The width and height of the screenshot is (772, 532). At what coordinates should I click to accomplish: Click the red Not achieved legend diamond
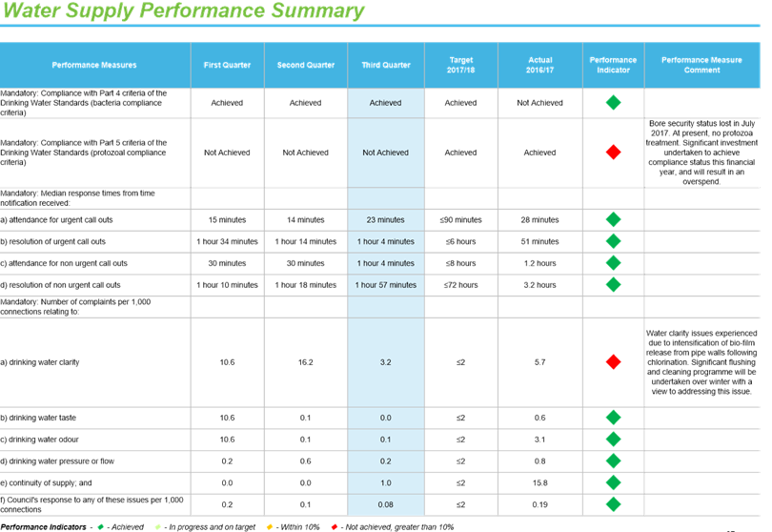click(335, 527)
